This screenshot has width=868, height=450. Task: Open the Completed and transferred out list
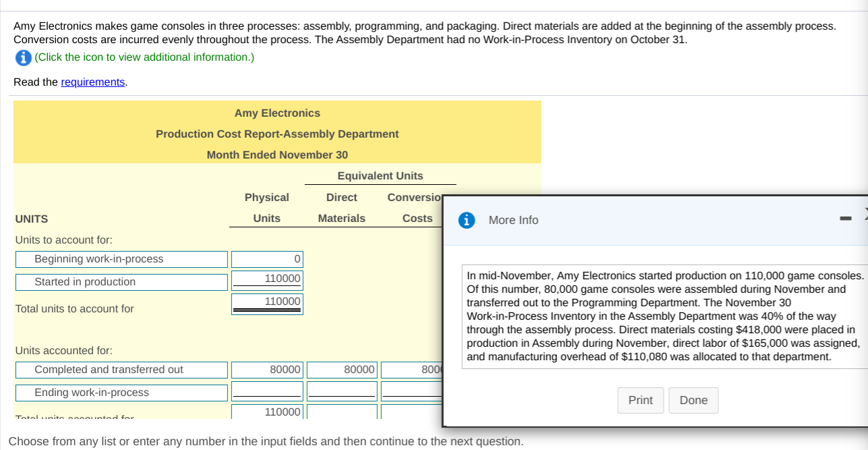(121, 370)
